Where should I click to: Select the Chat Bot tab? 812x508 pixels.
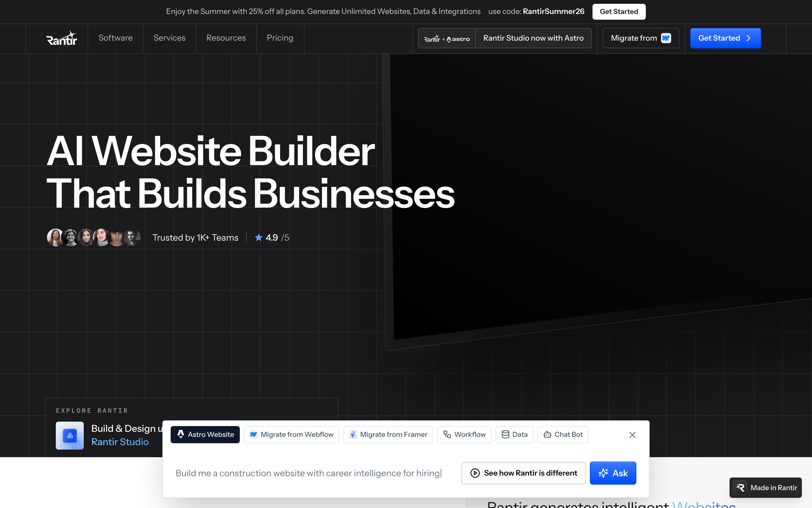coord(563,435)
